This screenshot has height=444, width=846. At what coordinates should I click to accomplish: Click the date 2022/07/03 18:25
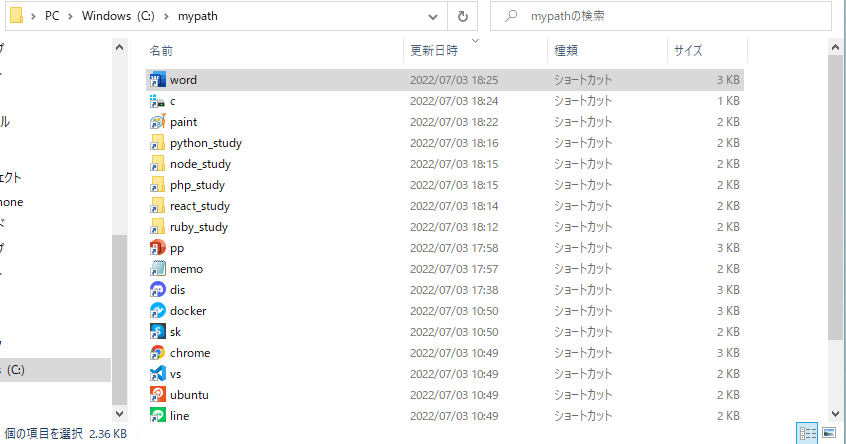(x=454, y=80)
